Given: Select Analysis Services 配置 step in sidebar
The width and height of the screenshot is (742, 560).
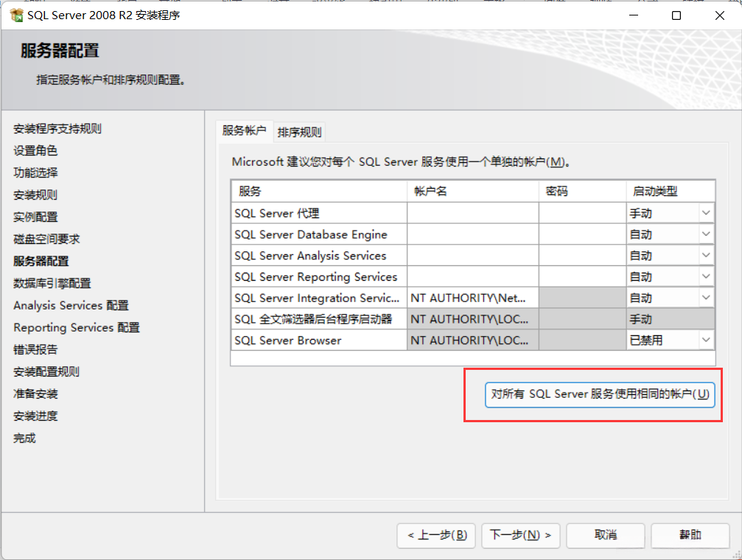Looking at the screenshot, I should coord(71,305).
